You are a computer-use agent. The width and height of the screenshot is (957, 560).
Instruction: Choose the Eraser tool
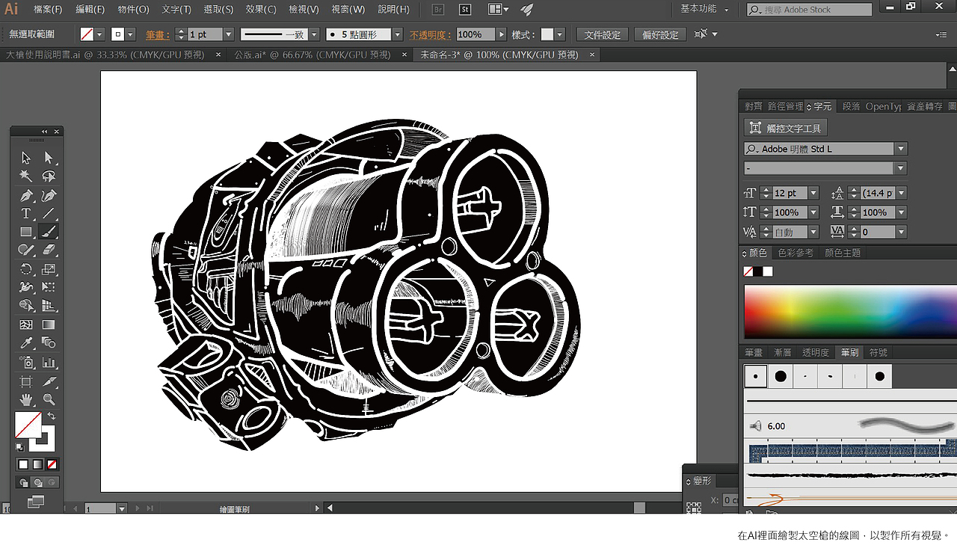point(49,250)
